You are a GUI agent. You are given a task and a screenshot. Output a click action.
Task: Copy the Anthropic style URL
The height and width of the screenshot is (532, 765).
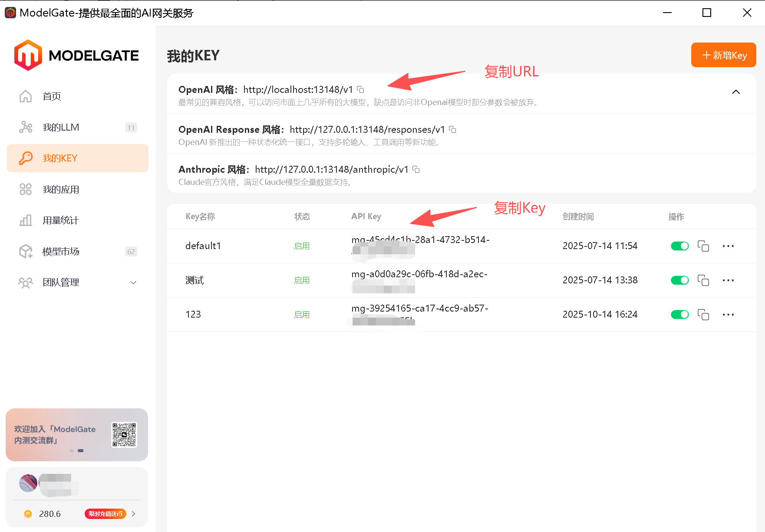pyautogui.click(x=416, y=169)
